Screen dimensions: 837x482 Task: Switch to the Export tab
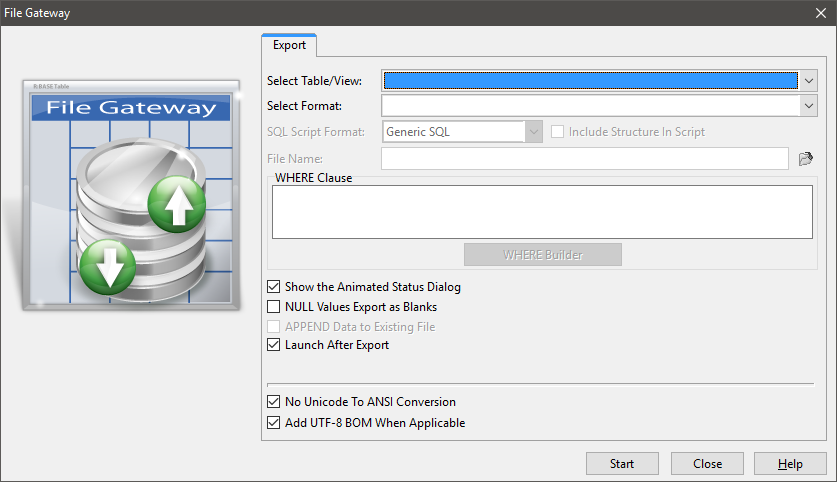(x=289, y=45)
